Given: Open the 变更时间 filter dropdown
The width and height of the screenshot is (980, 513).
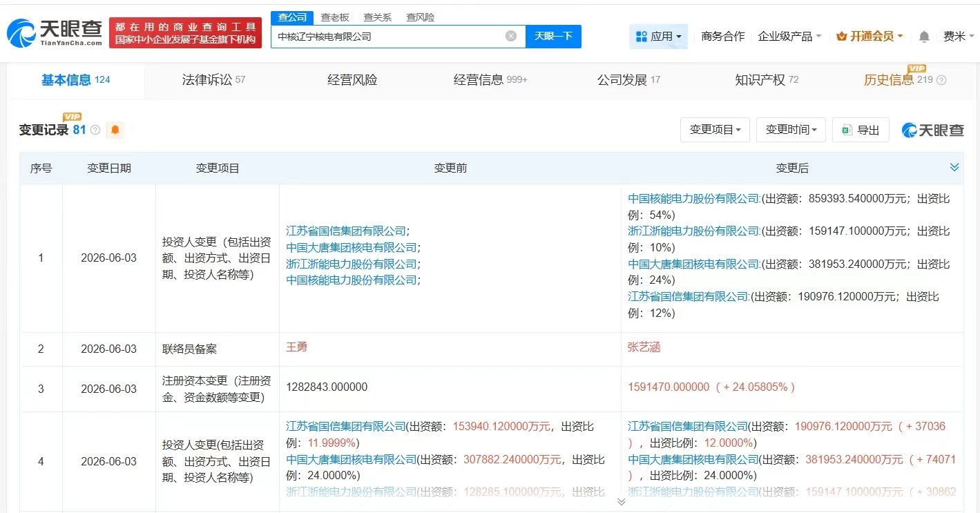Looking at the screenshot, I should 791,130.
